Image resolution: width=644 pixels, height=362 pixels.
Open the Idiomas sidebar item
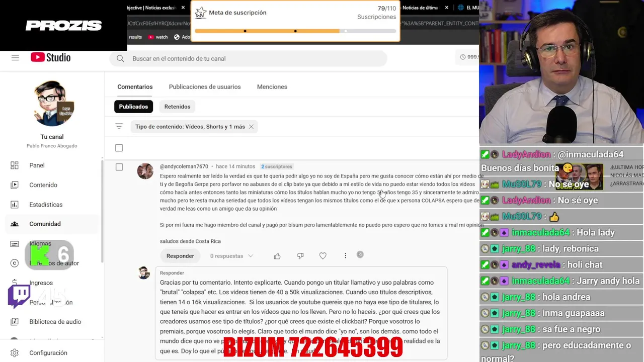tap(40, 243)
